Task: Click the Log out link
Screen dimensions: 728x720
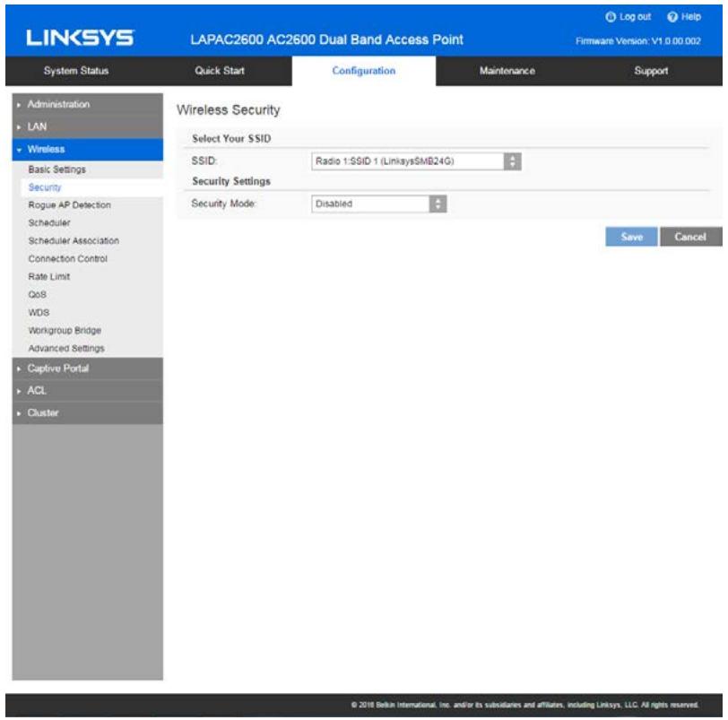Action: click(635, 17)
